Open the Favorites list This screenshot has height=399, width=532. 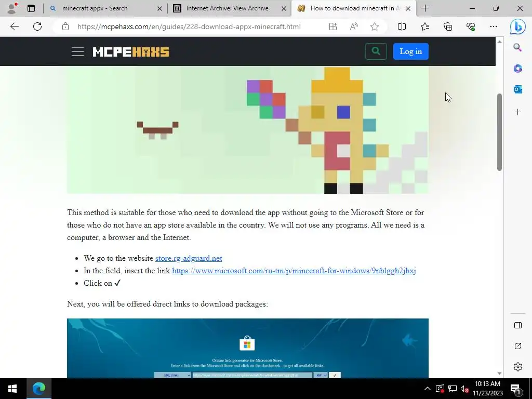click(425, 26)
